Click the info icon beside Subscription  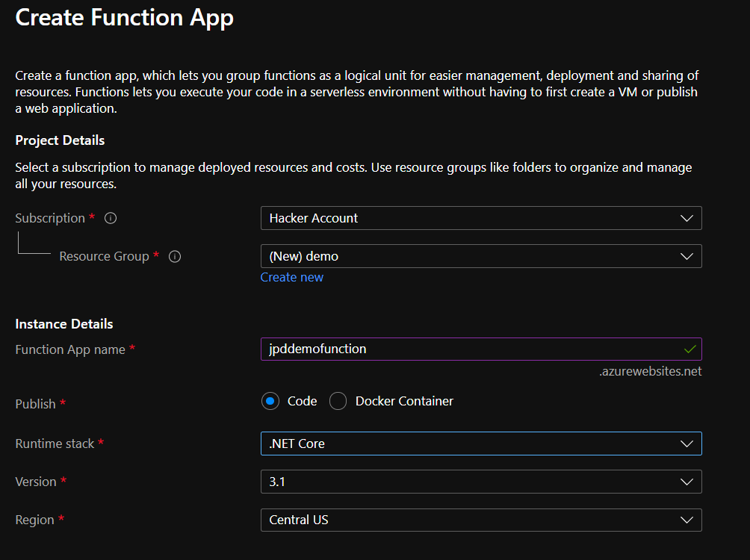(111, 219)
